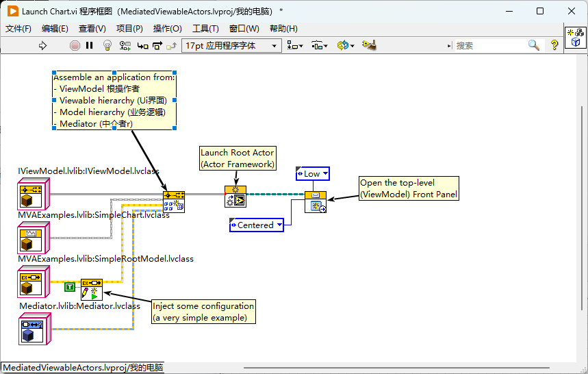Open the 窗口(W) menu
Image resolution: width=588 pixels, height=374 pixels.
click(x=244, y=29)
